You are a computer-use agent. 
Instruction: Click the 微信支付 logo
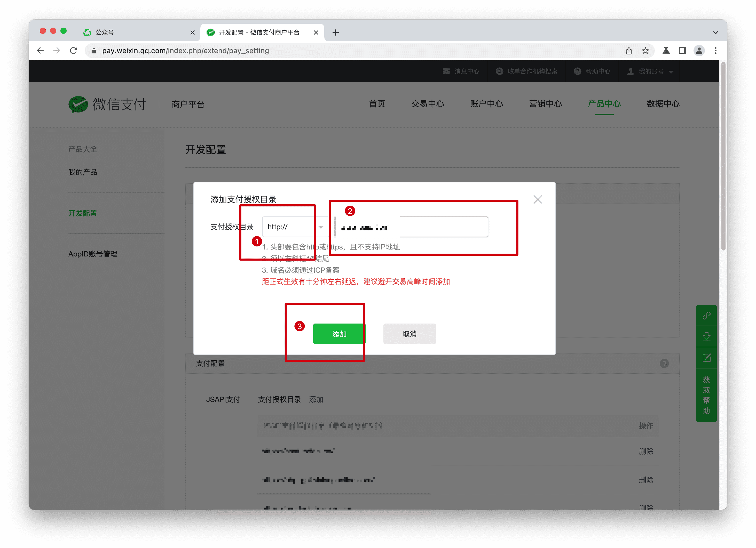click(x=107, y=104)
